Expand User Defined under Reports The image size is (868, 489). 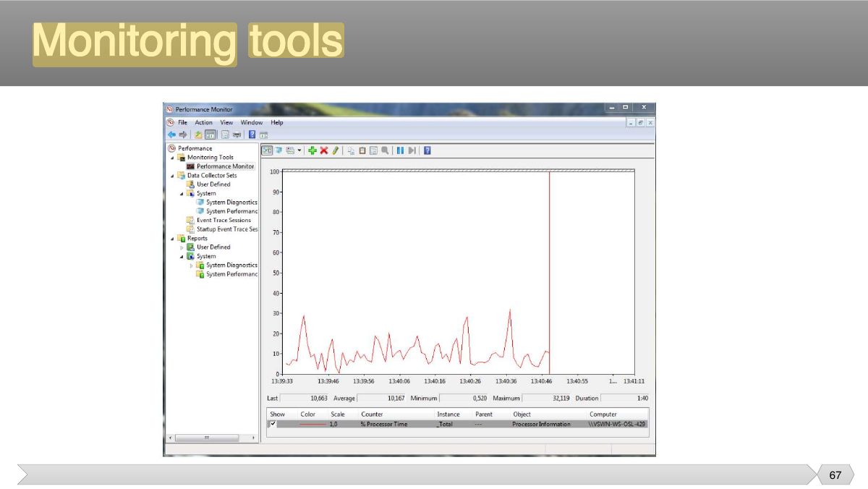pos(182,247)
